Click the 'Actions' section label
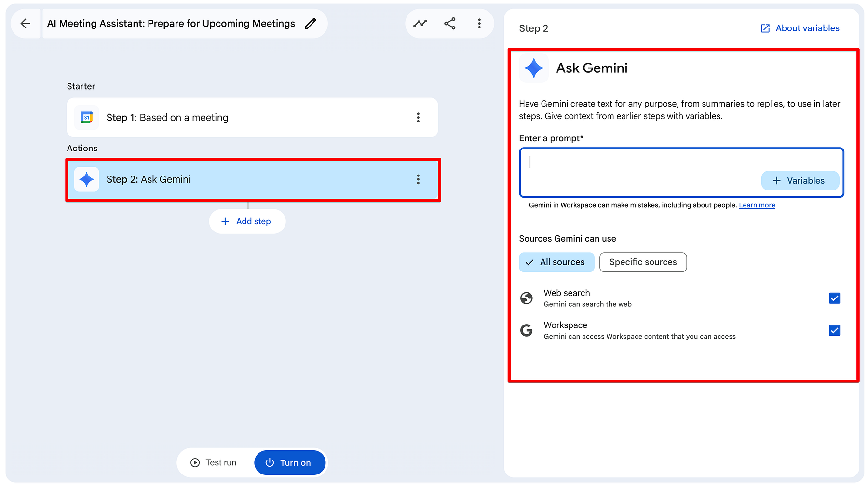This screenshot has width=868, height=488. coord(82,148)
